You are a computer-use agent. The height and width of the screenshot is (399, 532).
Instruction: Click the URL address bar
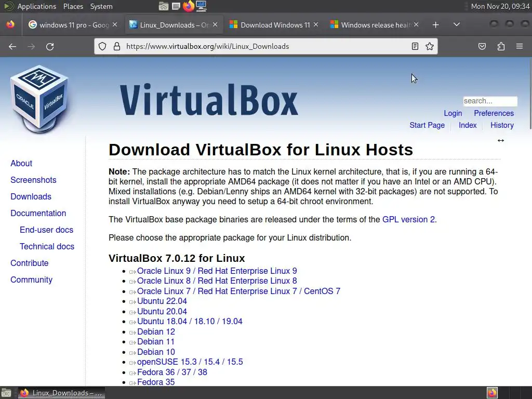click(x=266, y=46)
